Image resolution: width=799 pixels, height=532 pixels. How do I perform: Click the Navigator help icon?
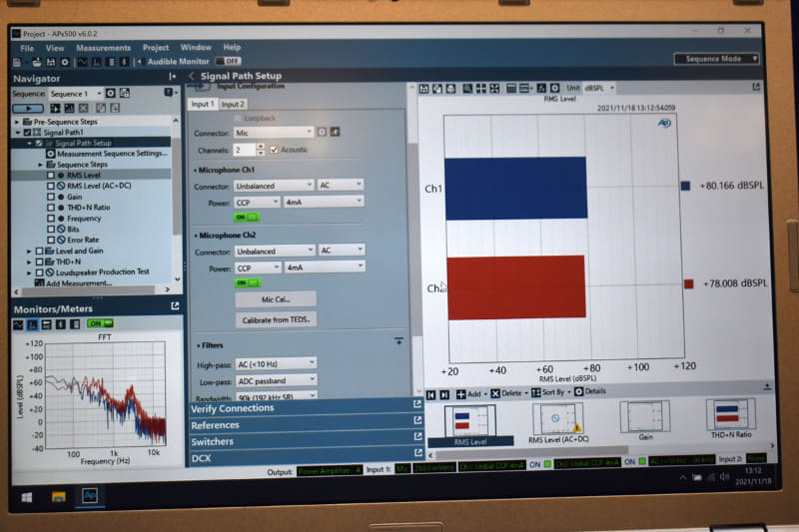168,92
